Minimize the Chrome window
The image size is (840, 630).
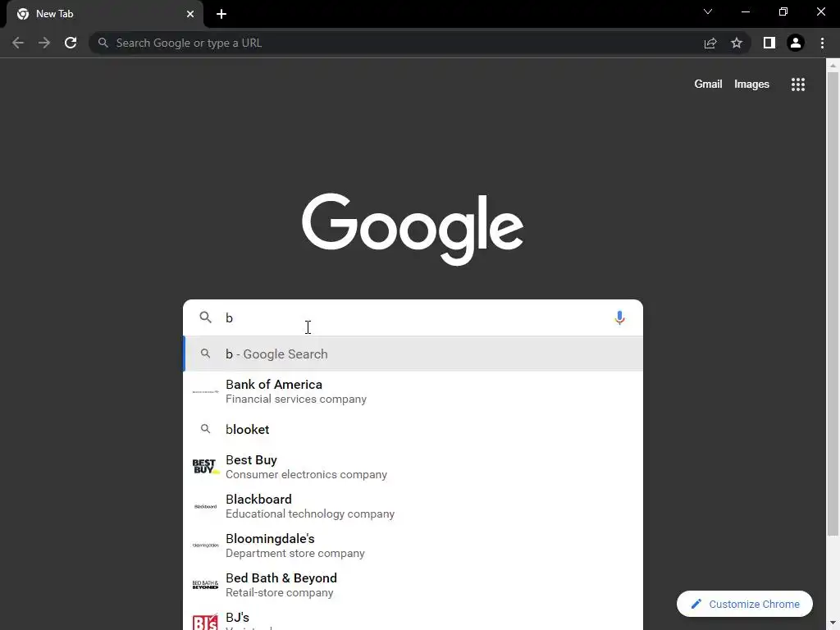click(746, 11)
